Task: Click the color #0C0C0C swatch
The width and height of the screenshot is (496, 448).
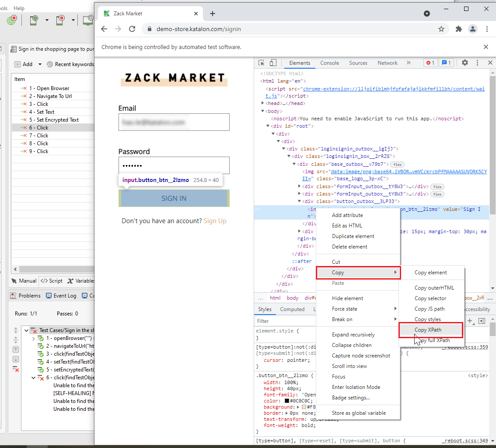Action: (287, 401)
